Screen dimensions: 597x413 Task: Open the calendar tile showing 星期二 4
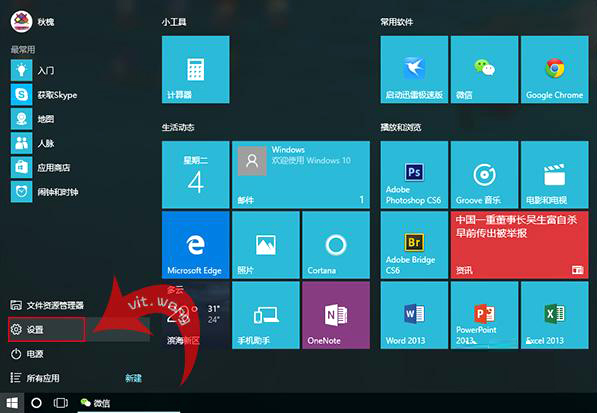tap(196, 175)
